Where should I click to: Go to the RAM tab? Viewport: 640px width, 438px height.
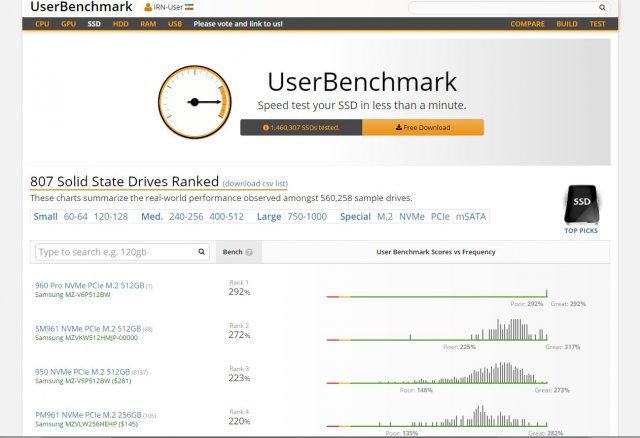tap(147, 23)
